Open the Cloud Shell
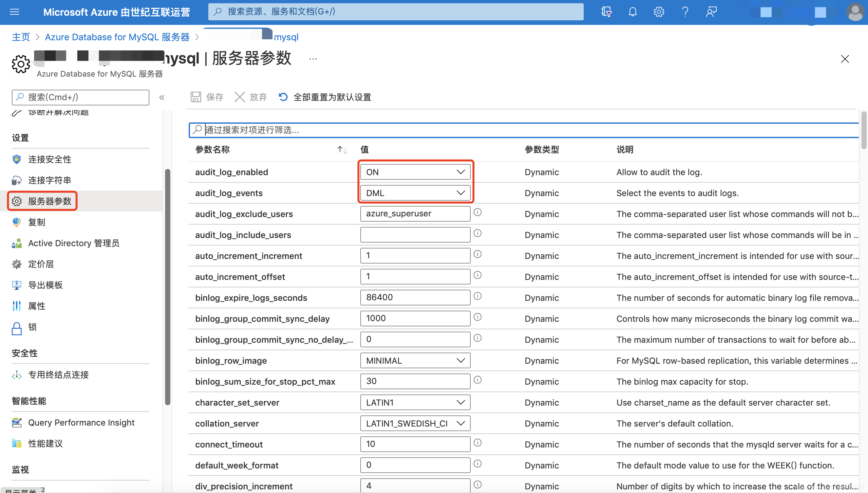The image size is (868, 493). click(x=606, y=12)
